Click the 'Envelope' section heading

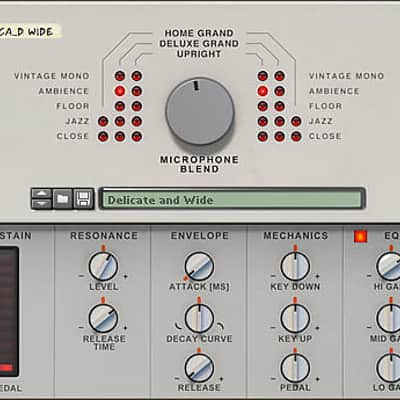point(200,236)
